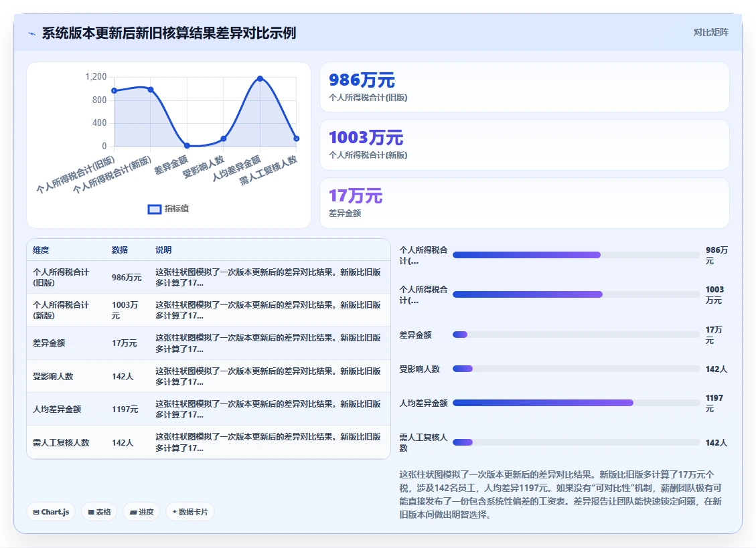Click the 数据 column header
Screen dimensions: 756x548
click(x=120, y=250)
